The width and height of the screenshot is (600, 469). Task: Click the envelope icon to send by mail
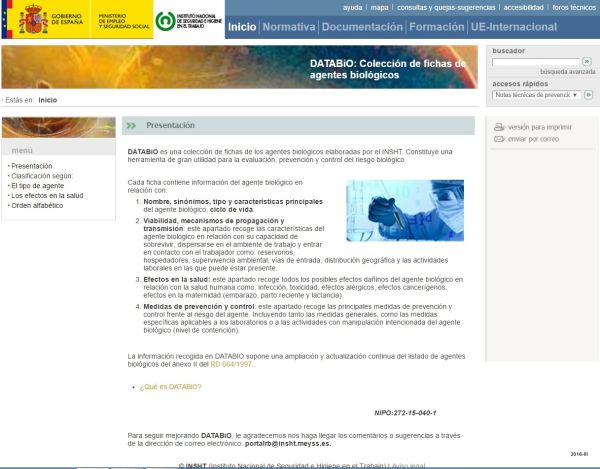click(x=499, y=139)
